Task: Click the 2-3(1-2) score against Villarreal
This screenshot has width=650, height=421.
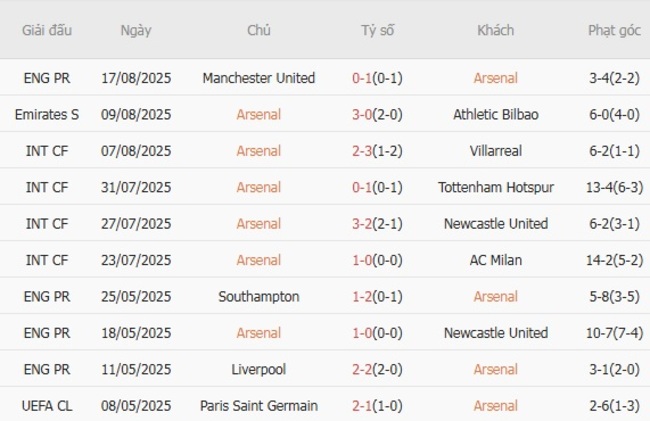Action: [x=377, y=151]
